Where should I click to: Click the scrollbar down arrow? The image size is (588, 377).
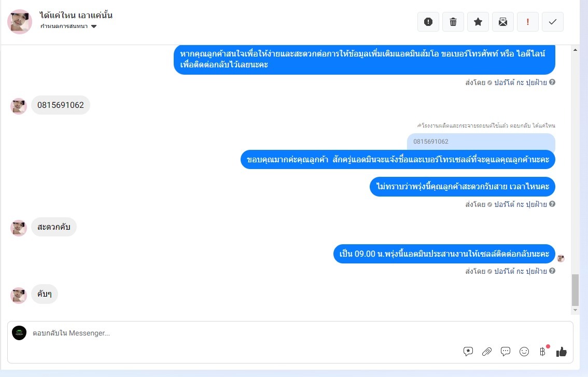575,310
